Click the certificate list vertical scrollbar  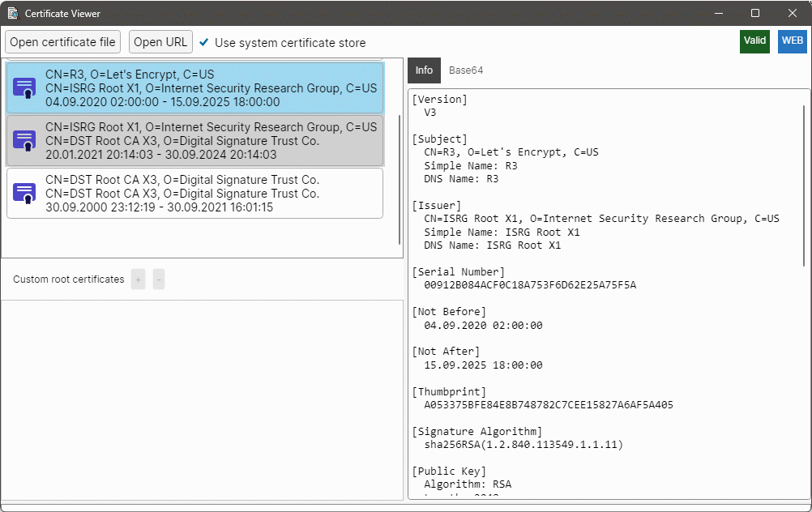tap(400, 179)
